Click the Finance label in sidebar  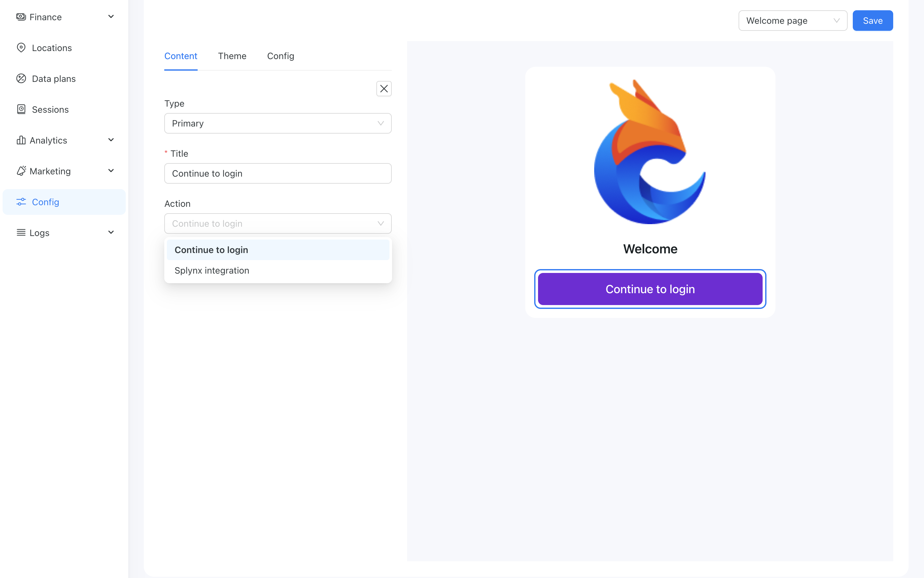click(x=46, y=17)
